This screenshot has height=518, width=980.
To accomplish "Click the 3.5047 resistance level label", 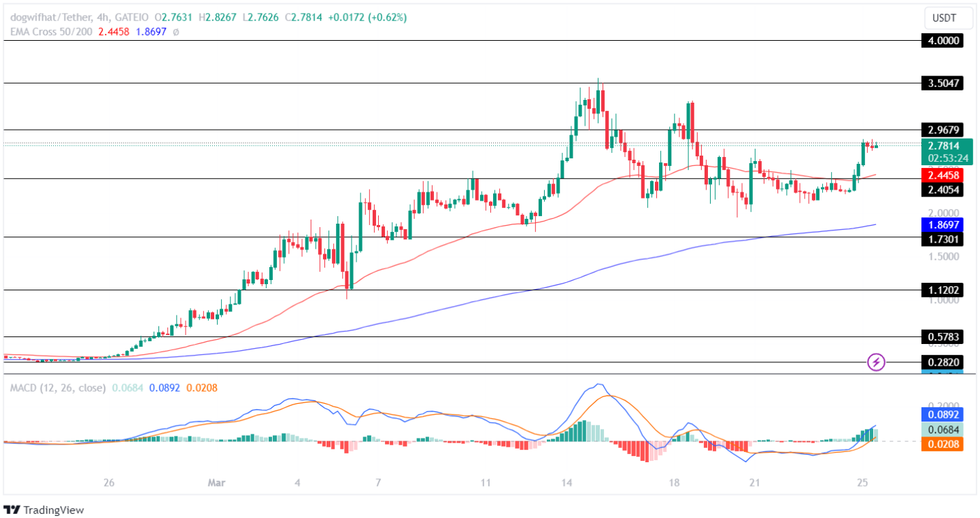I will pyautogui.click(x=942, y=83).
